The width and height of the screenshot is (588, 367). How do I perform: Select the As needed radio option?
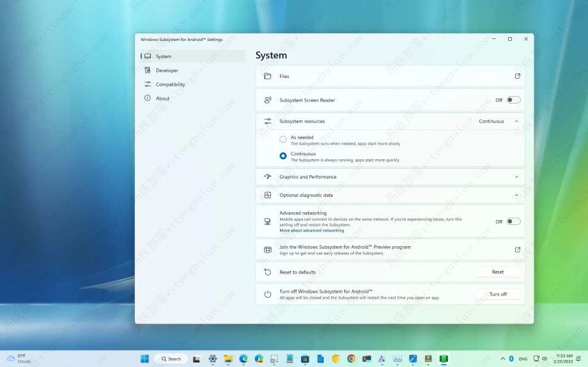[x=283, y=139]
